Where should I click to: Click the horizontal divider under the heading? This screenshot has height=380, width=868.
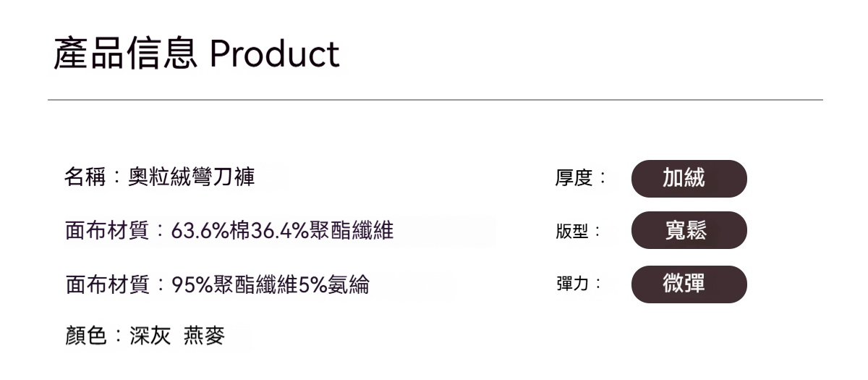435,99
